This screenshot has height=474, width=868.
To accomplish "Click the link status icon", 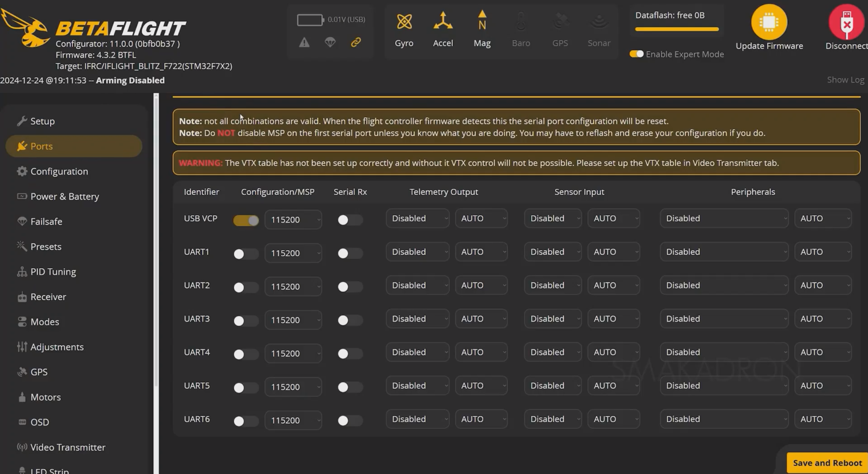I will 355,43.
